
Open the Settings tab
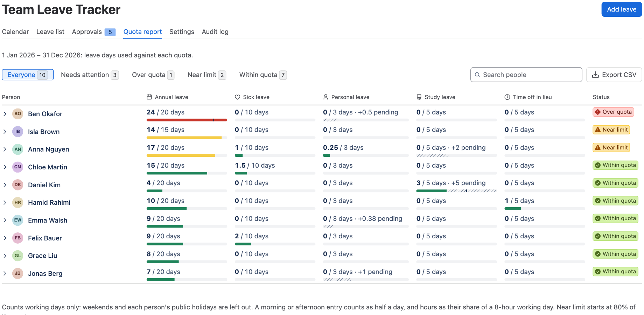[182, 32]
